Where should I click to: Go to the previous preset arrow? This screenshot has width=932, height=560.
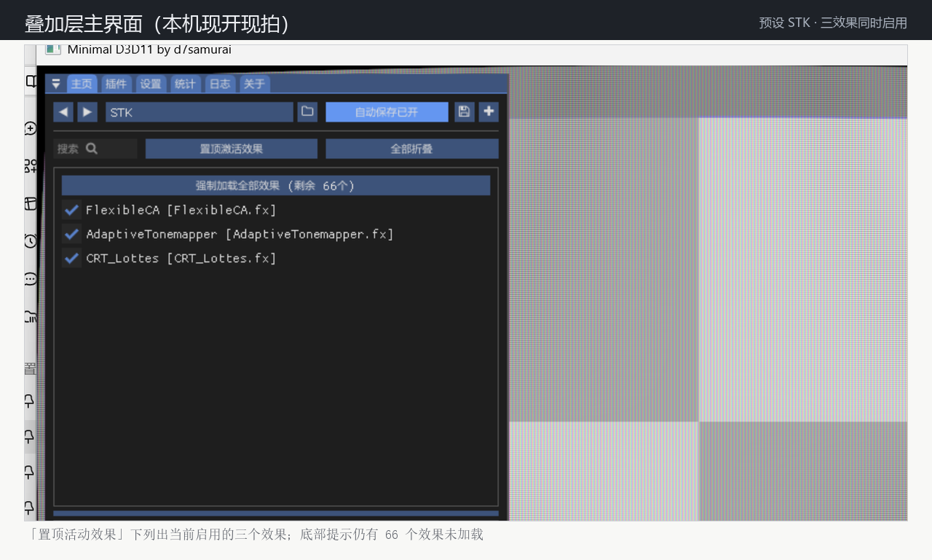pos(63,111)
